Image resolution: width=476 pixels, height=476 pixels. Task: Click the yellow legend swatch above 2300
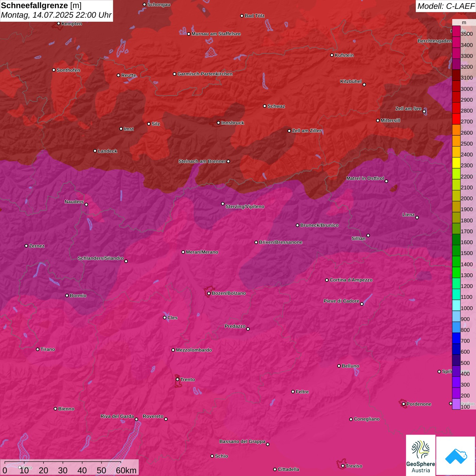456,163
